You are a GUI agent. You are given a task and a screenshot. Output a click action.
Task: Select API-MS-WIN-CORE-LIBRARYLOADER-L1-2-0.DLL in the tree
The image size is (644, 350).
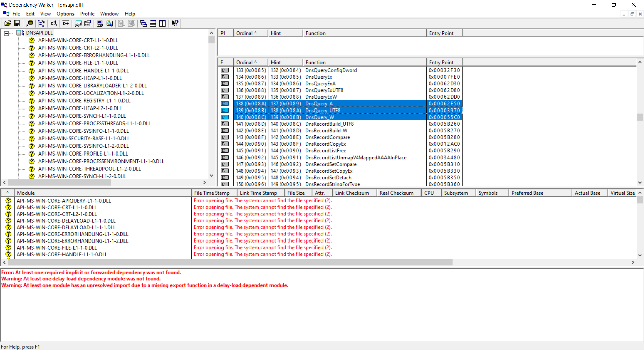(x=92, y=86)
